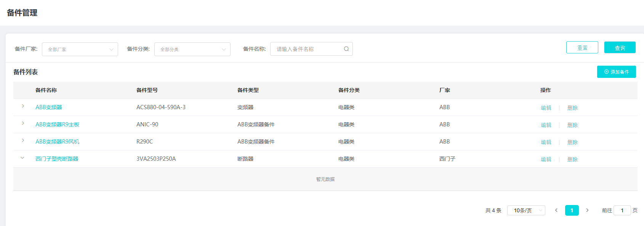Click the 暂无数据 empty message
This screenshot has width=644, height=226.
[325, 179]
